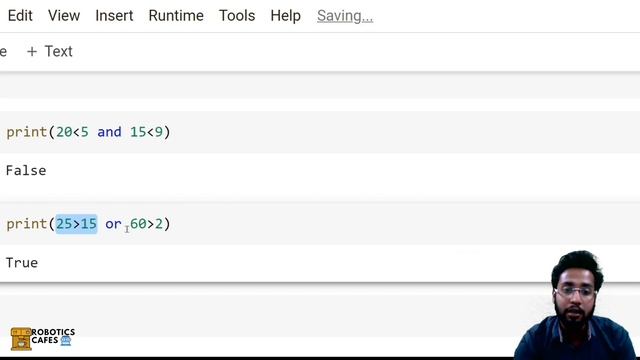
Task: Click the 60>2 expression in second cell
Action: point(146,224)
